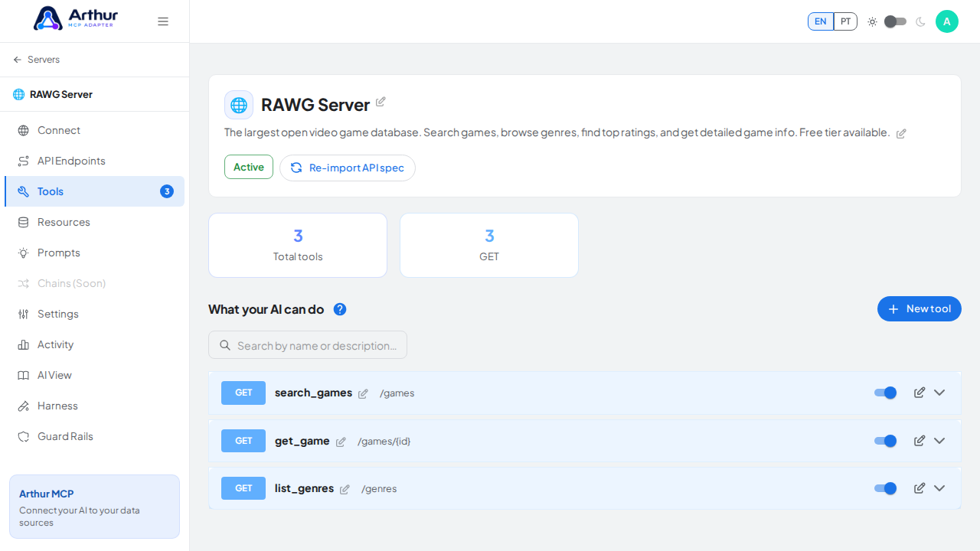Open the Activity section

point(94,344)
